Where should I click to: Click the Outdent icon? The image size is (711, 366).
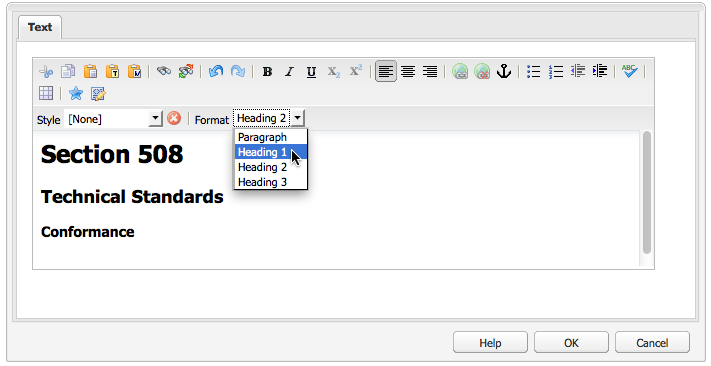578,71
